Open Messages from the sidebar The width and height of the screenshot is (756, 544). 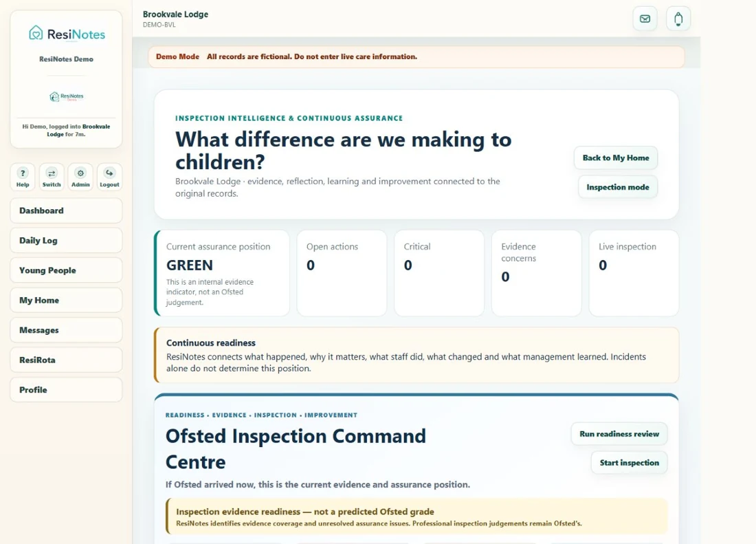[66, 330]
